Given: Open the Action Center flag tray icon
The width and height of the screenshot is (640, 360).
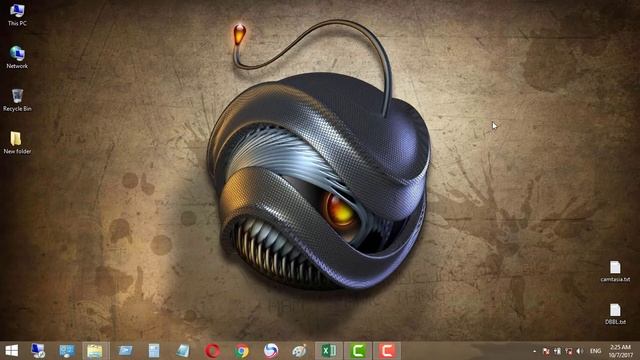Looking at the screenshot, I should [546, 351].
